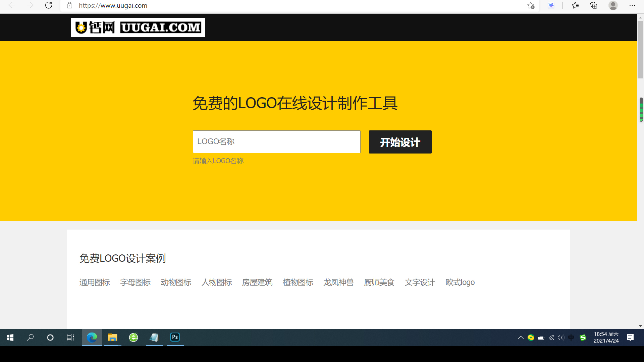644x362 pixels.
Task: Open the volume control in tray
Action: [x=561, y=338]
